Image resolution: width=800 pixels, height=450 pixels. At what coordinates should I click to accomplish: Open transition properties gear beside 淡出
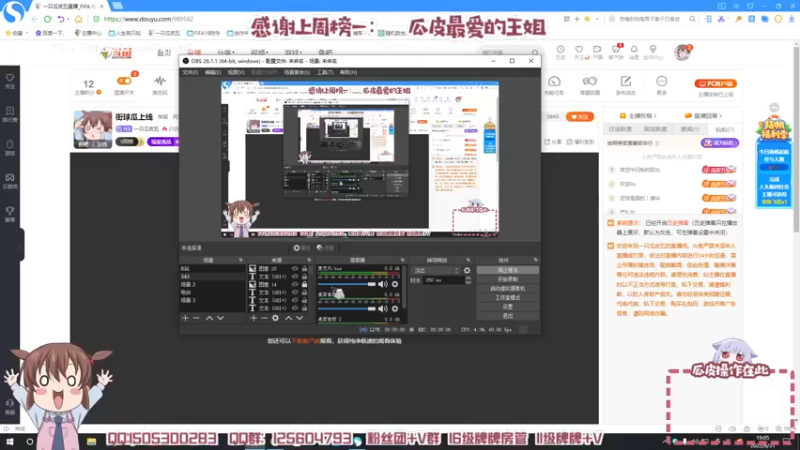(x=467, y=270)
